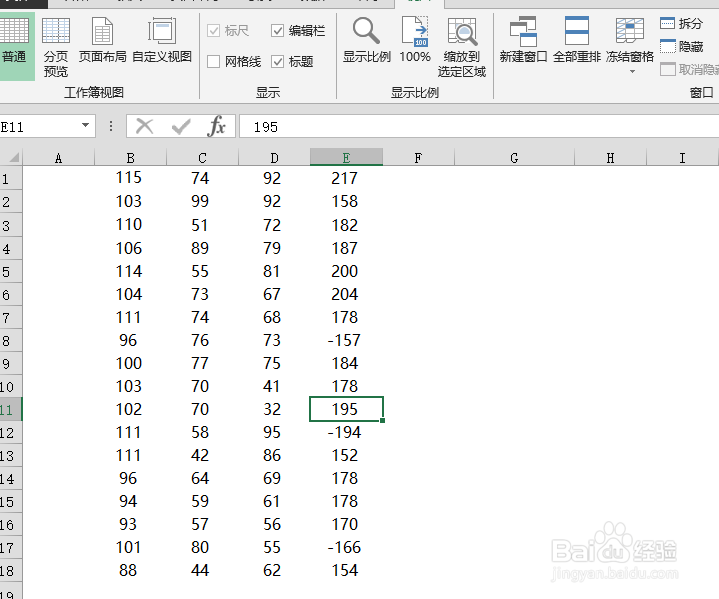The width and height of the screenshot is (719, 599).
Task: Select column I header
Action: point(682,158)
